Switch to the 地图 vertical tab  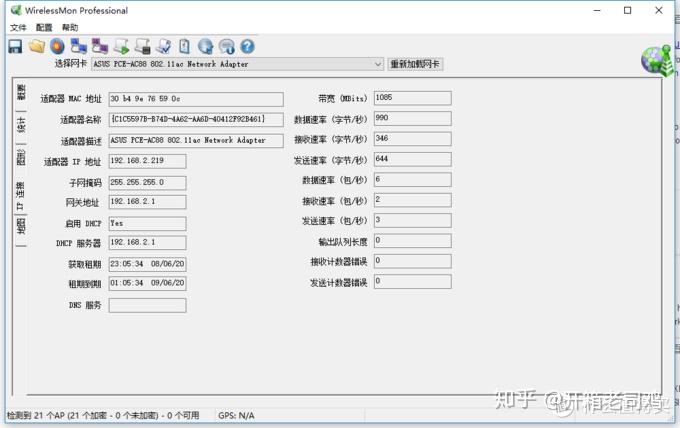(21, 226)
